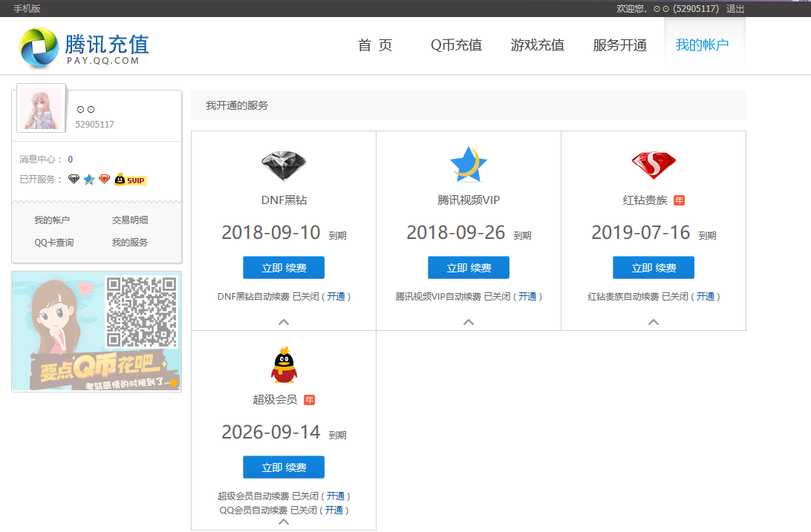This screenshot has height=532, width=811.
Task: Renew 腾讯视频VIP with 立即续费
Action: pos(469,268)
